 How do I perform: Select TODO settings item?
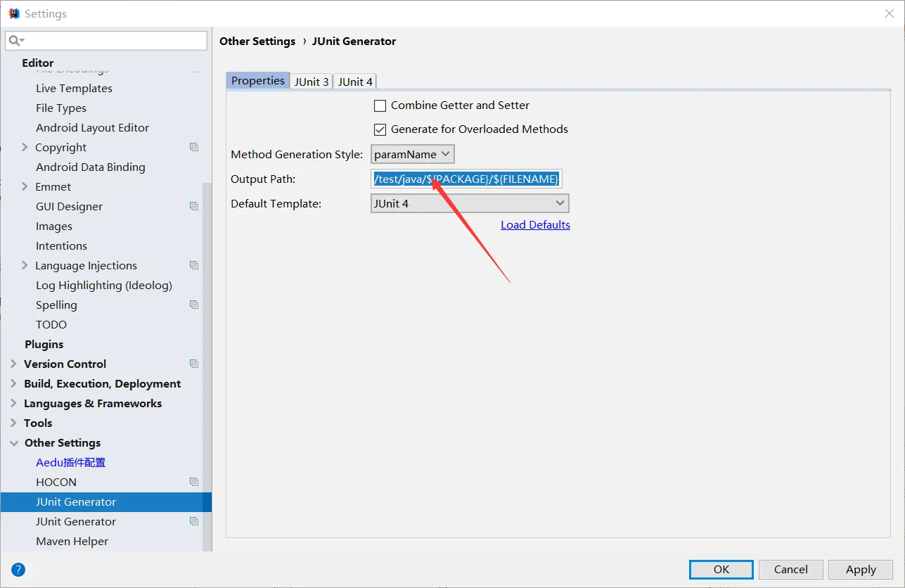(51, 324)
